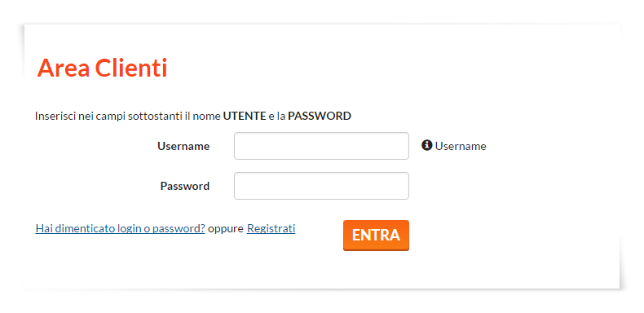Open 'Hai dimenticato login o password?' link

point(120,229)
